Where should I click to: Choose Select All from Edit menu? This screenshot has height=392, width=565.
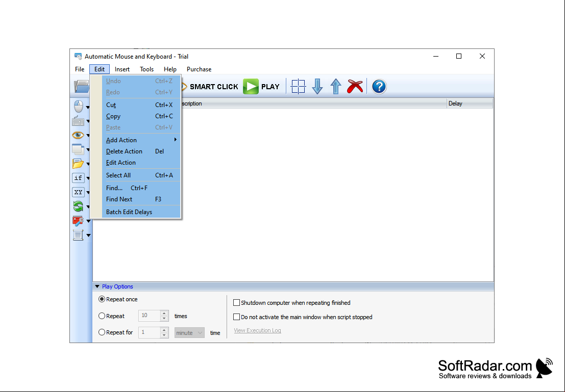coord(141,175)
